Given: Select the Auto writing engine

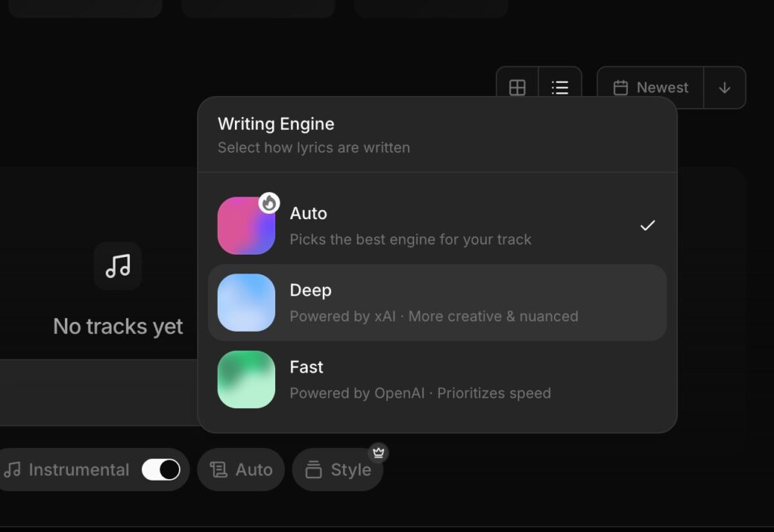Looking at the screenshot, I should pyautogui.click(x=437, y=224).
